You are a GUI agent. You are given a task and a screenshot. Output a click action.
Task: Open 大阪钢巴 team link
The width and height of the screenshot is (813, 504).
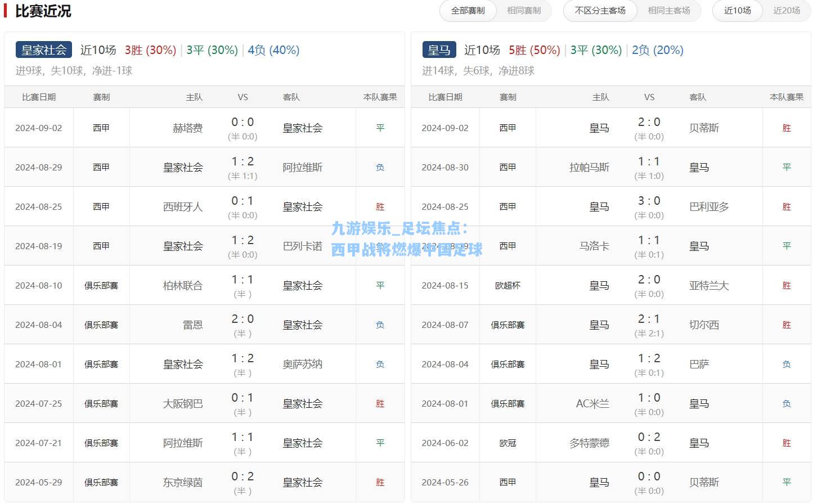[x=182, y=404]
